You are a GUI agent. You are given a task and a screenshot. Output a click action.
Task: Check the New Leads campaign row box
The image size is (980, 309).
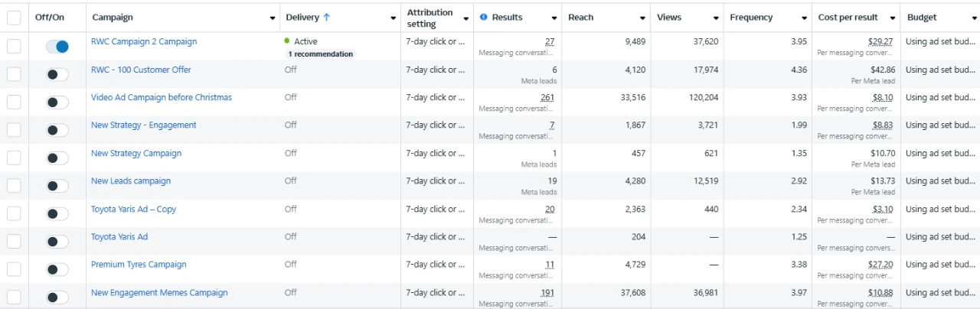(x=14, y=186)
